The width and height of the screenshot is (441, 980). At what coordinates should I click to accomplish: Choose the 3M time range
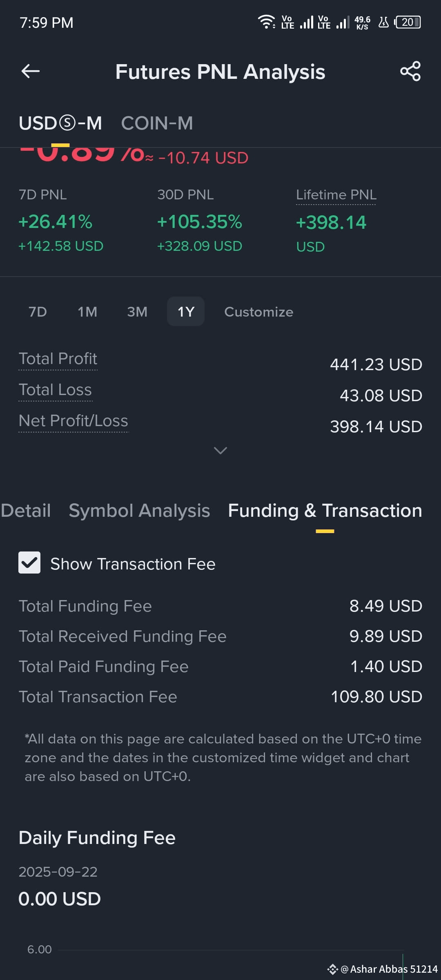pos(137,312)
